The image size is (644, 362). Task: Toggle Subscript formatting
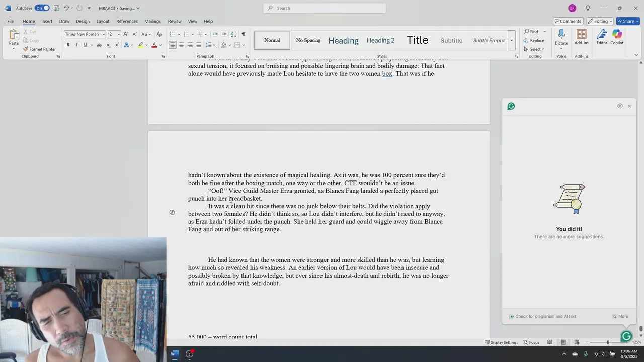tap(108, 45)
